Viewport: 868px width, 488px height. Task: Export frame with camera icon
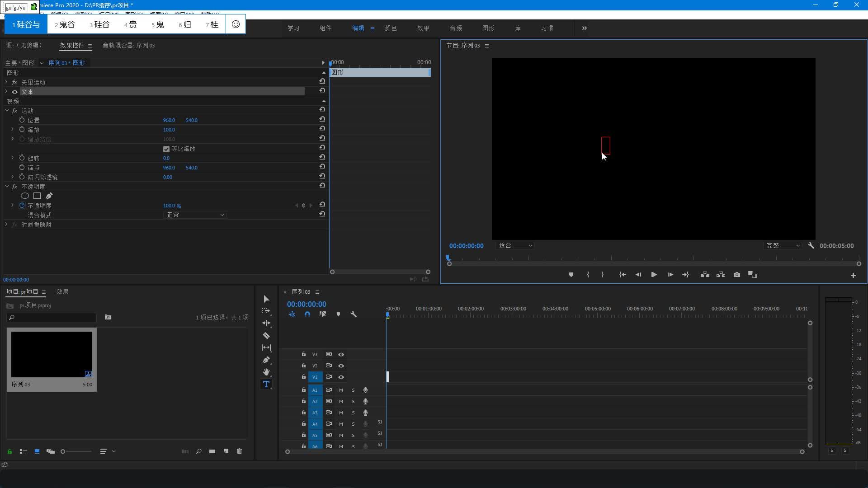click(x=737, y=275)
